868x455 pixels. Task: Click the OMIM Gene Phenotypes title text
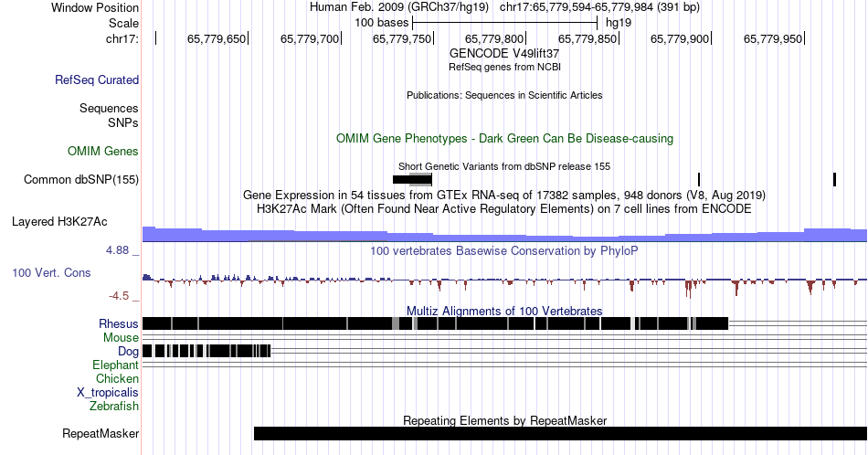coord(504,138)
